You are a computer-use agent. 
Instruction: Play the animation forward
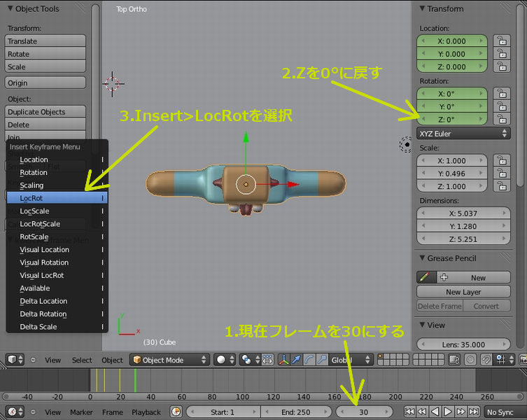click(x=448, y=412)
